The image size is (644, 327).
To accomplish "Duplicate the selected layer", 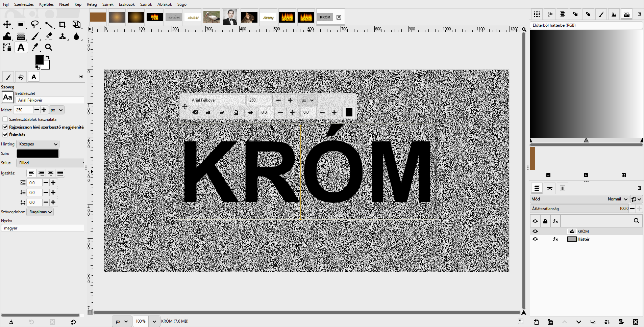I will coord(593,322).
